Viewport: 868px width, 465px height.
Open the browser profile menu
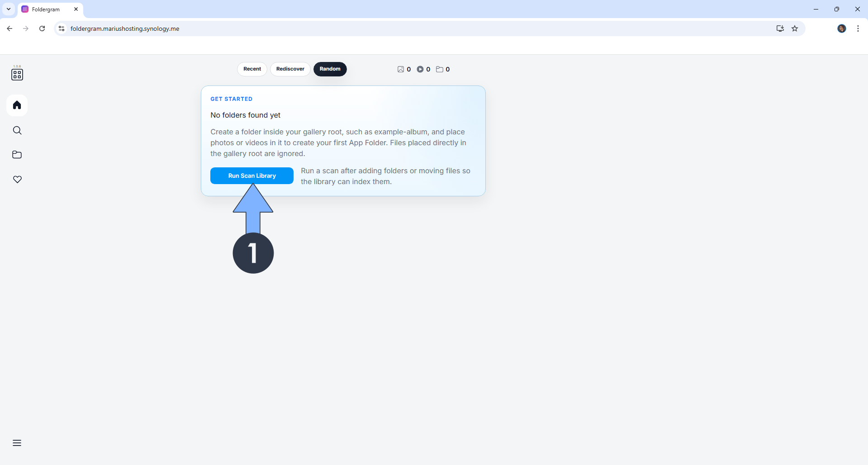tap(842, 28)
